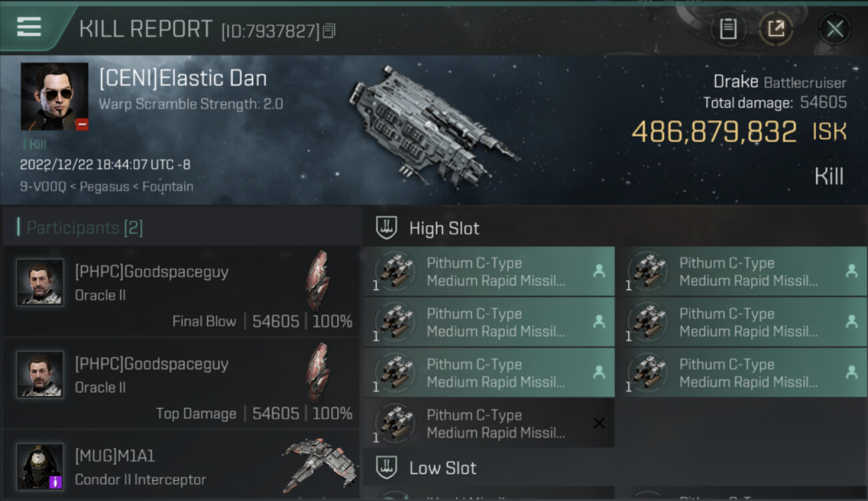Open the hamburger menu in top-left
This screenshot has height=501, width=868.
click(29, 27)
